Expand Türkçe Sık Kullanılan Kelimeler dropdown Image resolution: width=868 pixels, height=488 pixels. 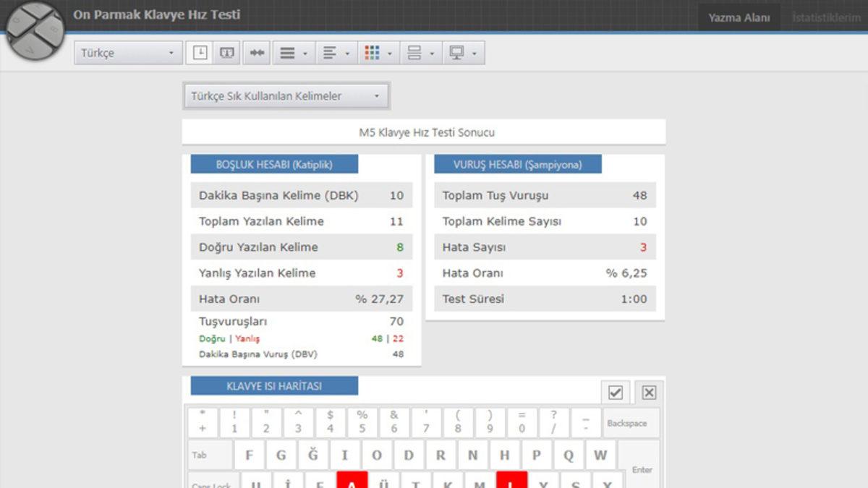pyautogui.click(x=286, y=96)
